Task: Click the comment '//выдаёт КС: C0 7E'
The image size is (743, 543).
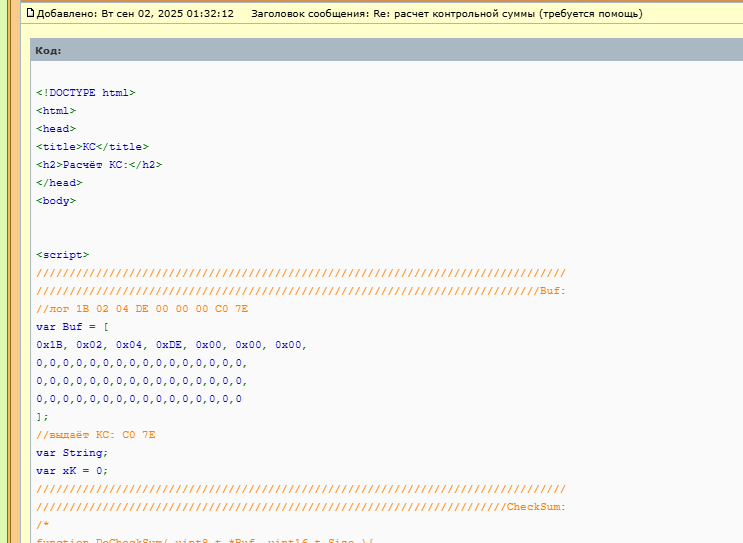Action: (95, 435)
